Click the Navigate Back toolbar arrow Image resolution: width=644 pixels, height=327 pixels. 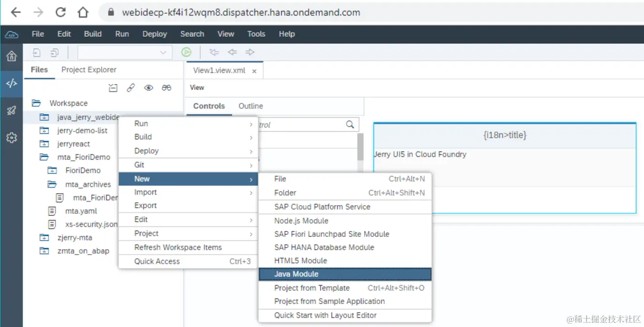click(x=232, y=52)
